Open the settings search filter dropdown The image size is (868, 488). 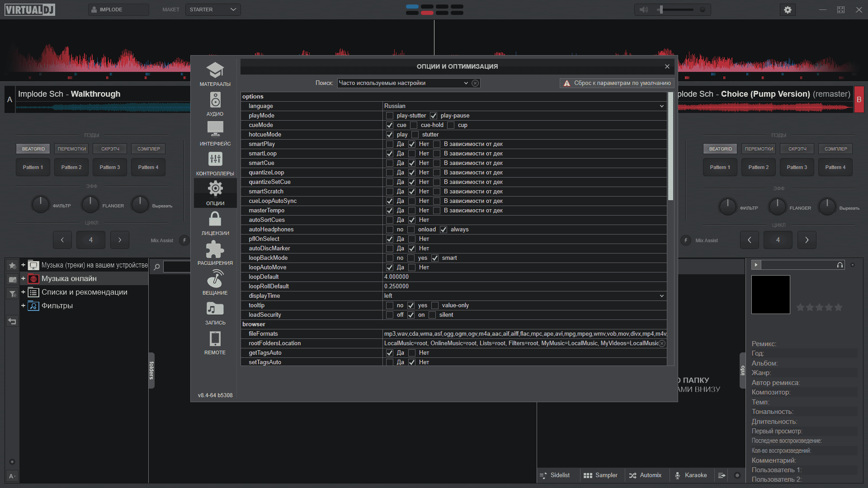466,83
